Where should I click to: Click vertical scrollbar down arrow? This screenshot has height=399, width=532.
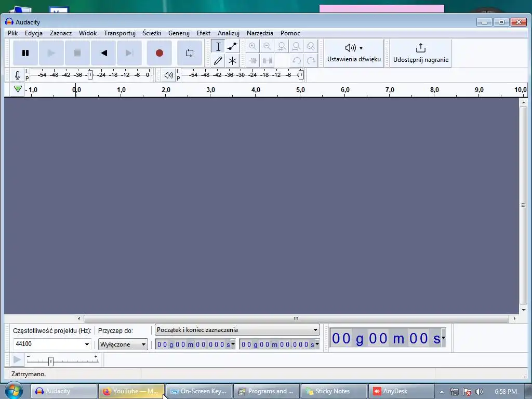click(524, 310)
